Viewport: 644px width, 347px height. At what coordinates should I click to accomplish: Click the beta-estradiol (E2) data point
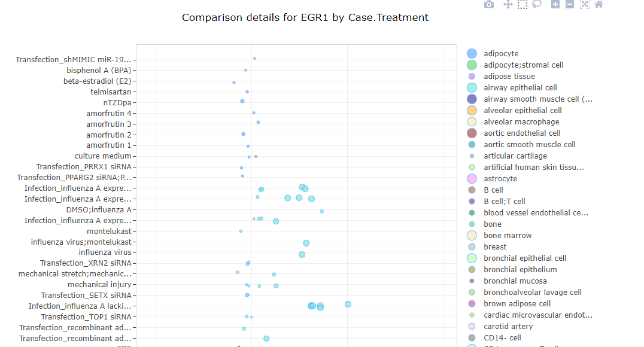coord(234,83)
